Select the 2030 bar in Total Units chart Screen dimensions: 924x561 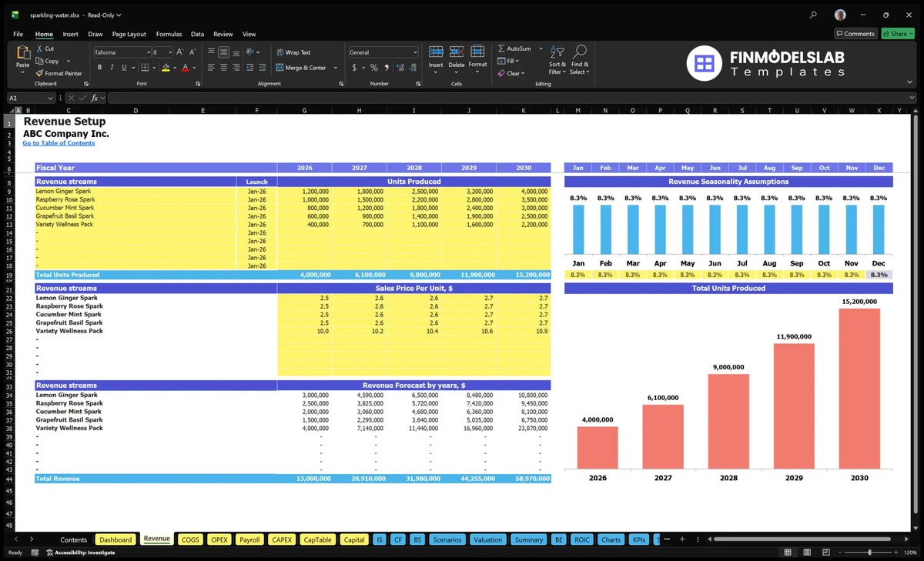(x=859, y=388)
